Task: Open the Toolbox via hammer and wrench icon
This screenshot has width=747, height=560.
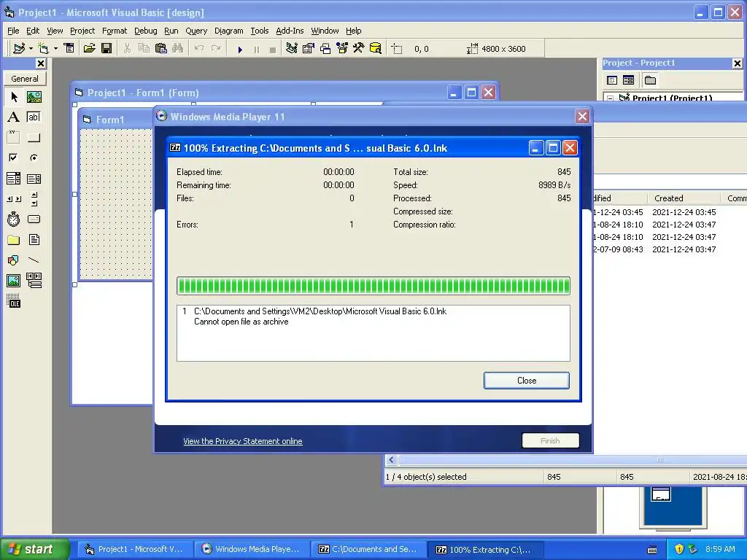Action: (x=358, y=49)
